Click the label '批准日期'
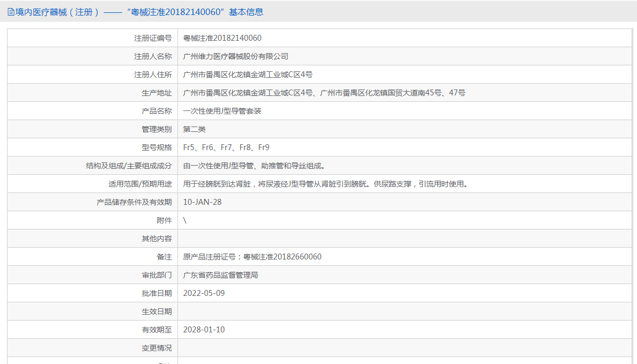 point(157,293)
